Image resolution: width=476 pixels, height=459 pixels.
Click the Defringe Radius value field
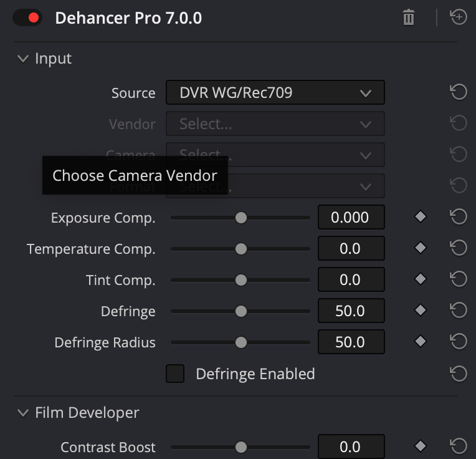coord(351,342)
